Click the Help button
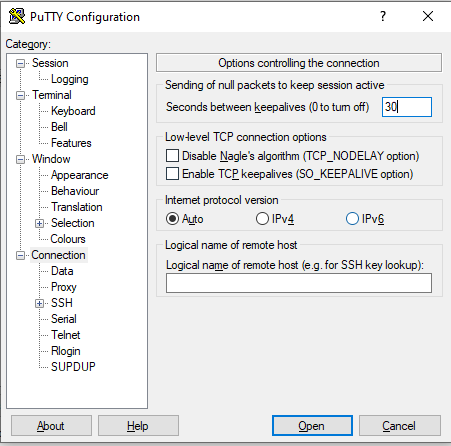This screenshot has width=451, height=446. (138, 426)
